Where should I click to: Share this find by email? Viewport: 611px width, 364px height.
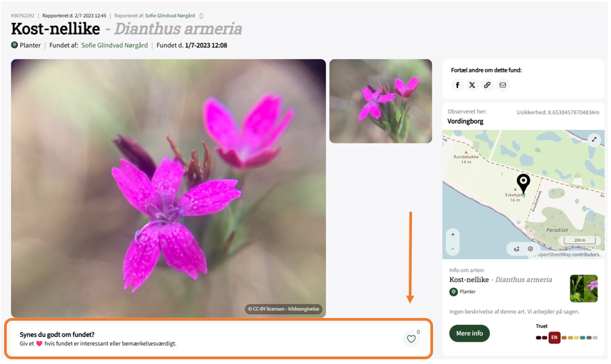click(x=503, y=85)
